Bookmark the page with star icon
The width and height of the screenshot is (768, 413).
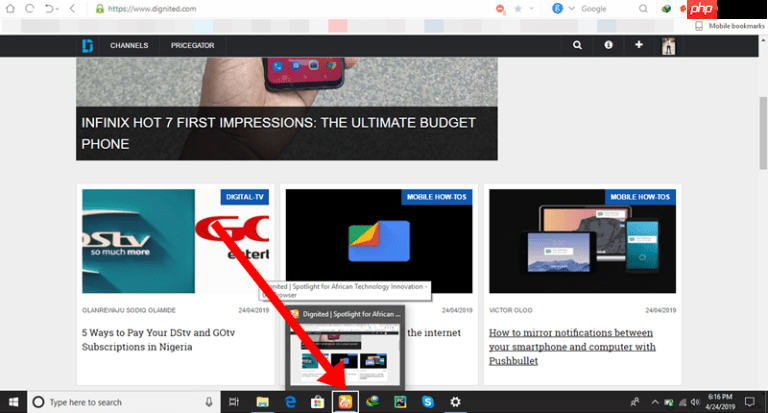(517, 9)
